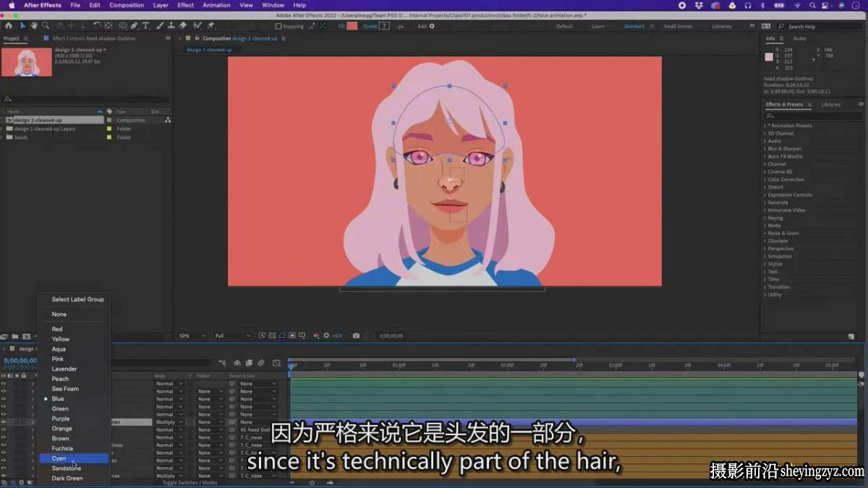868x488 pixels.
Task: Click the Fill color swatch
Action: click(x=352, y=26)
